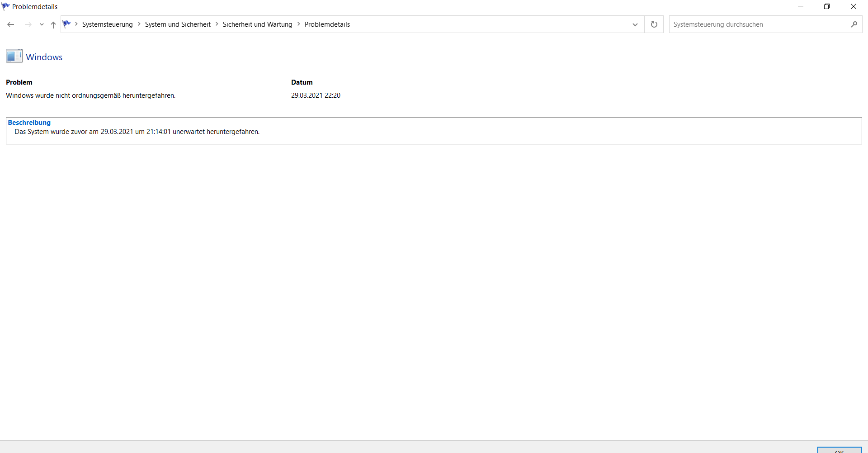Open Sicherheit und Wartung breadcrumb
The height and width of the screenshot is (453, 868).
coord(258,24)
